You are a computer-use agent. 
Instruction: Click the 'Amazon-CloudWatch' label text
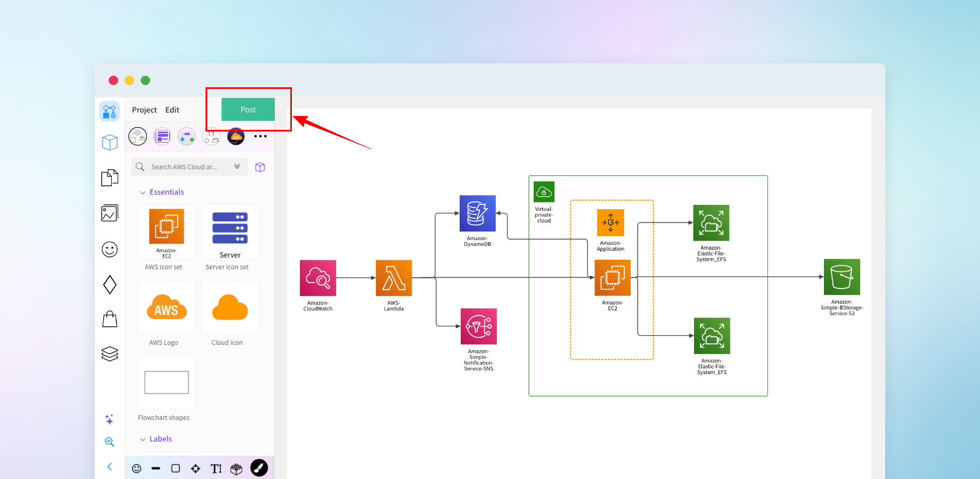coord(318,306)
